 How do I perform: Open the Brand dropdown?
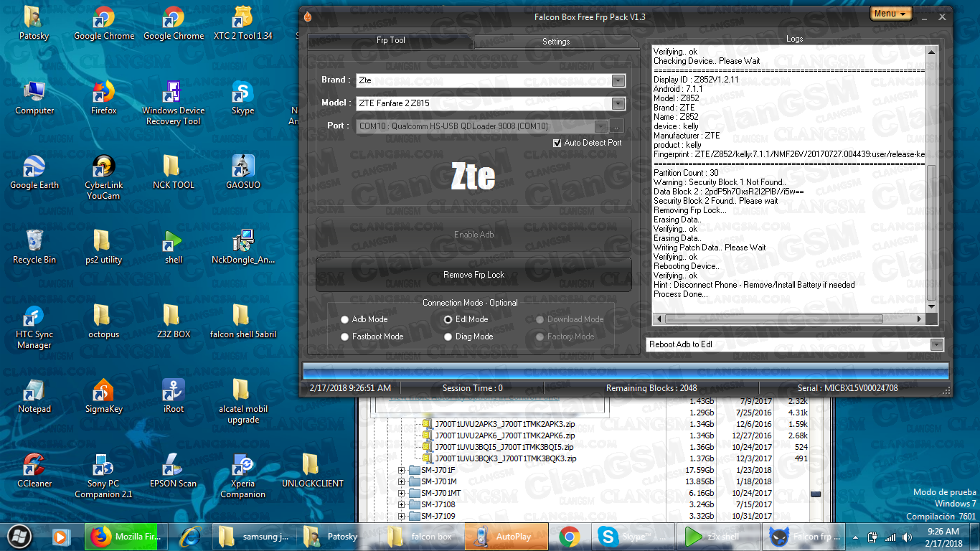pos(618,80)
